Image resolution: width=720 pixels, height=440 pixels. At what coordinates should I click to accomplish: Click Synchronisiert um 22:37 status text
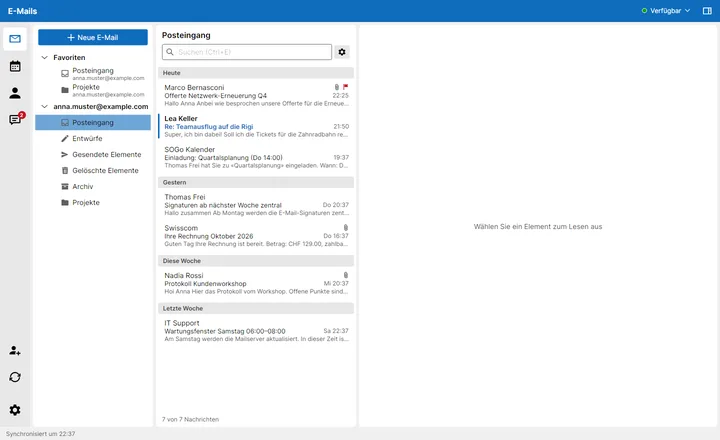tap(40, 434)
